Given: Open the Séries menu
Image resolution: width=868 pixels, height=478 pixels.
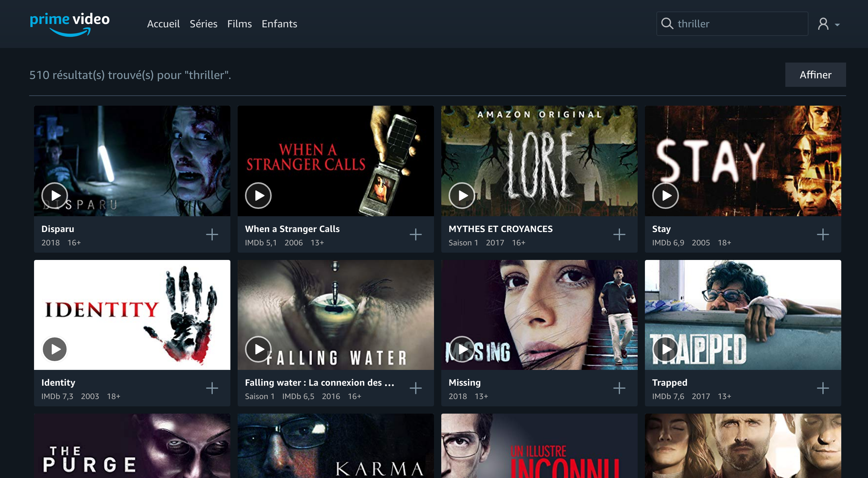Looking at the screenshot, I should 203,24.
